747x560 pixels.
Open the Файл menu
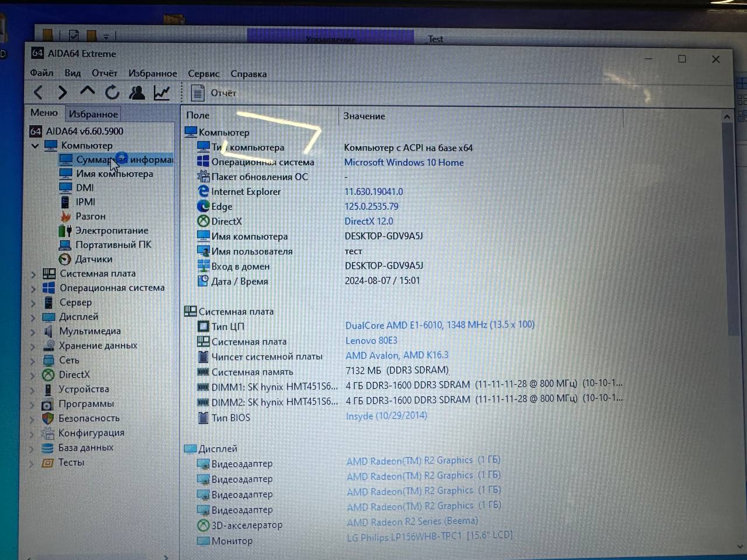click(x=41, y=73)
